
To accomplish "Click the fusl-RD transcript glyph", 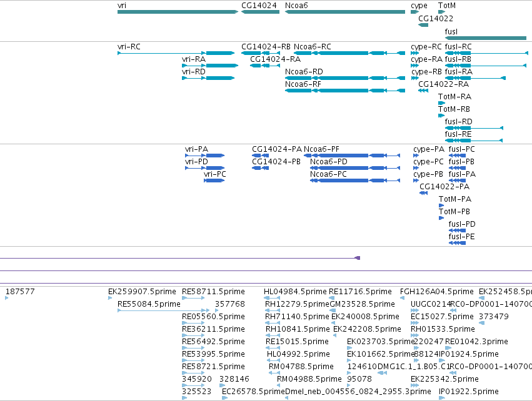I will [x=474, y=128].
